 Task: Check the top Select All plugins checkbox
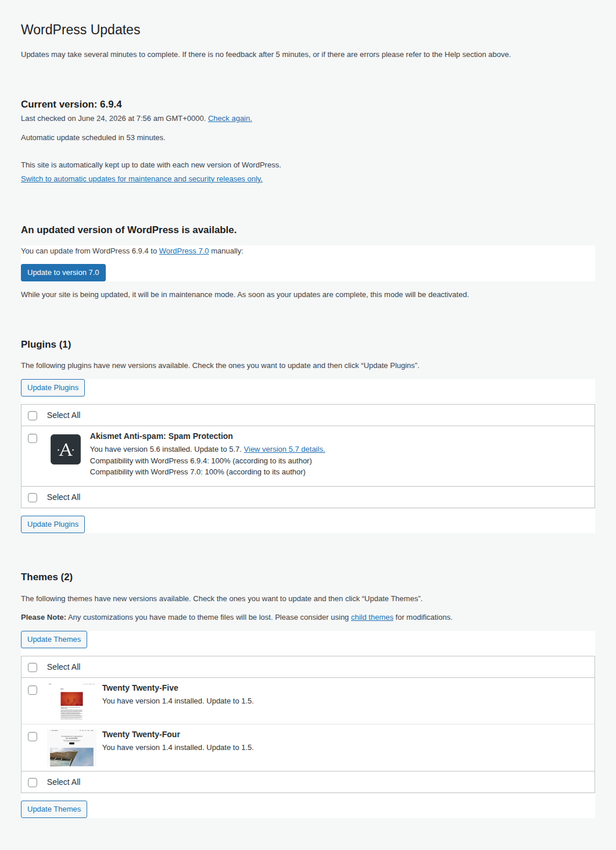pyautogui.click(x=33, y=416)
